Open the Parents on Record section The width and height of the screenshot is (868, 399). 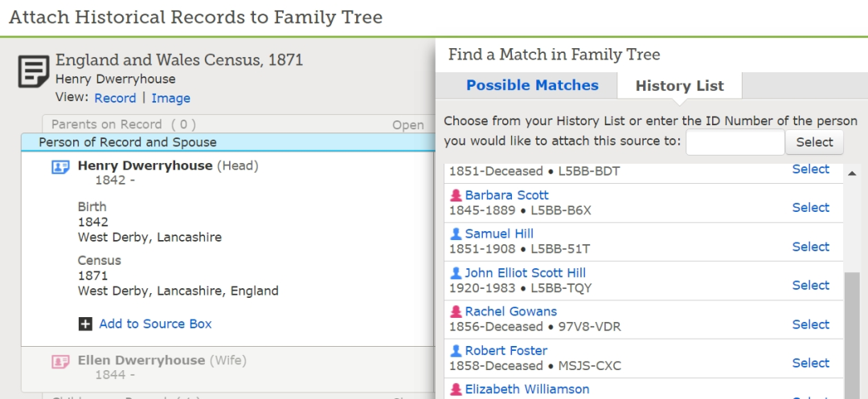coord(407,125)
